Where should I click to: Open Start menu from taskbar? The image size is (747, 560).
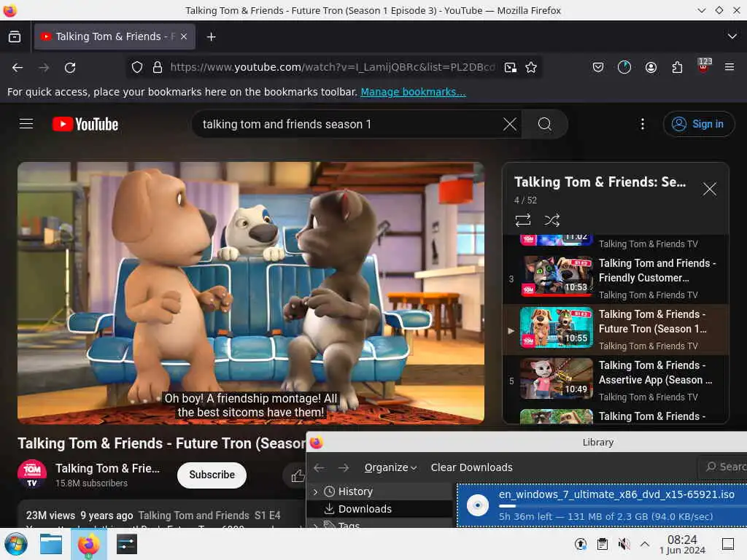16,544
